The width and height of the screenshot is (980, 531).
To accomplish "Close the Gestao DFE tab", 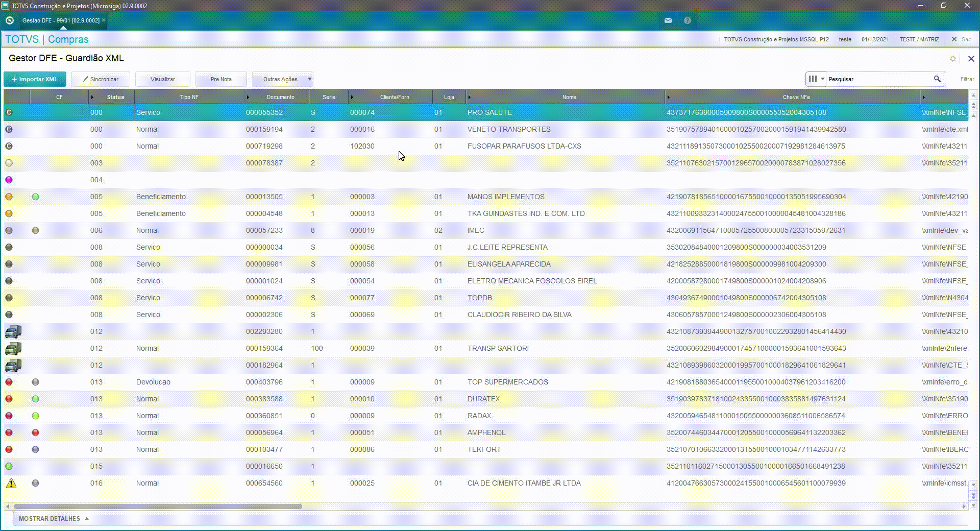I will click(x=104, y=20).
